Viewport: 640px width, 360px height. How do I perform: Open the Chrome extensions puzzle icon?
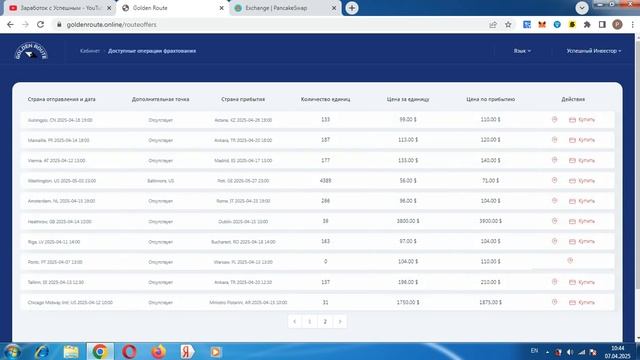pos(587,24)
